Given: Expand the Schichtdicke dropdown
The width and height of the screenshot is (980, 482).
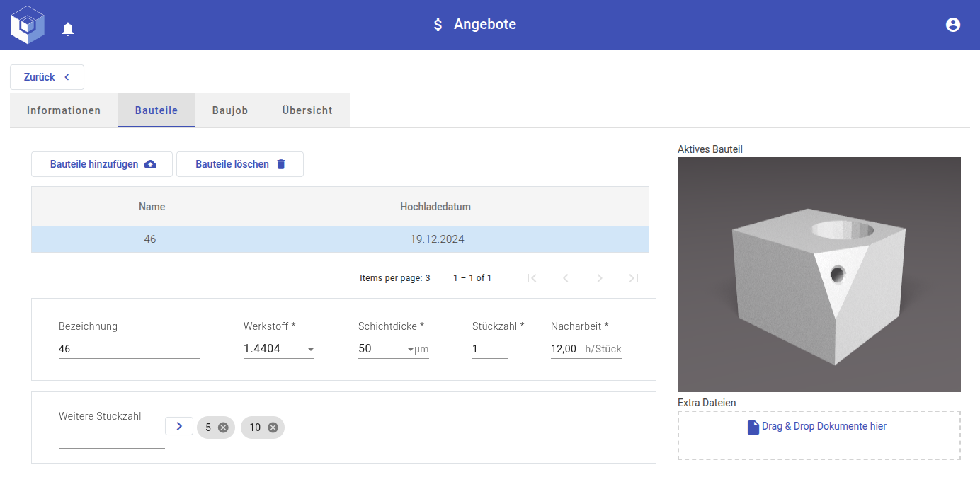Looking at the screenshot, I should click(410, 349).
